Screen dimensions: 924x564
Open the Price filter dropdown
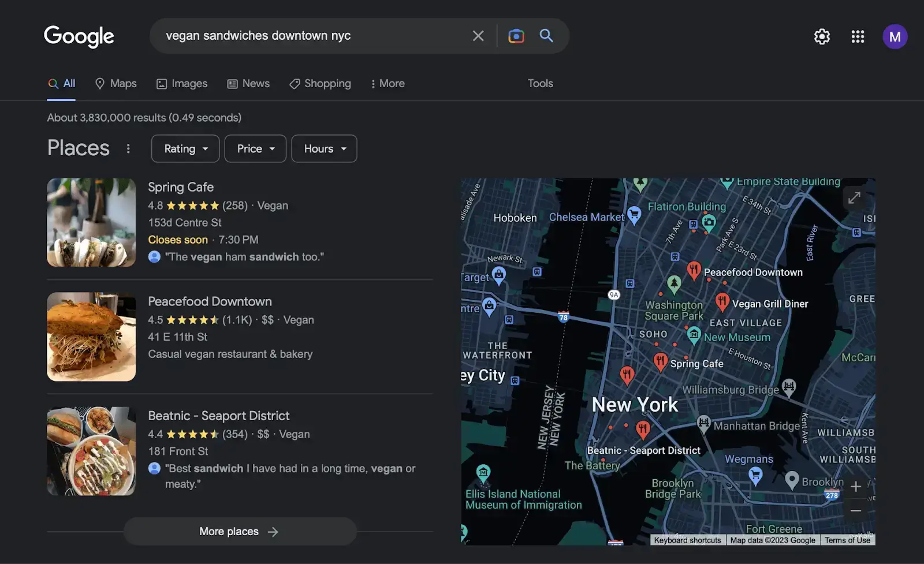[255, 149]
